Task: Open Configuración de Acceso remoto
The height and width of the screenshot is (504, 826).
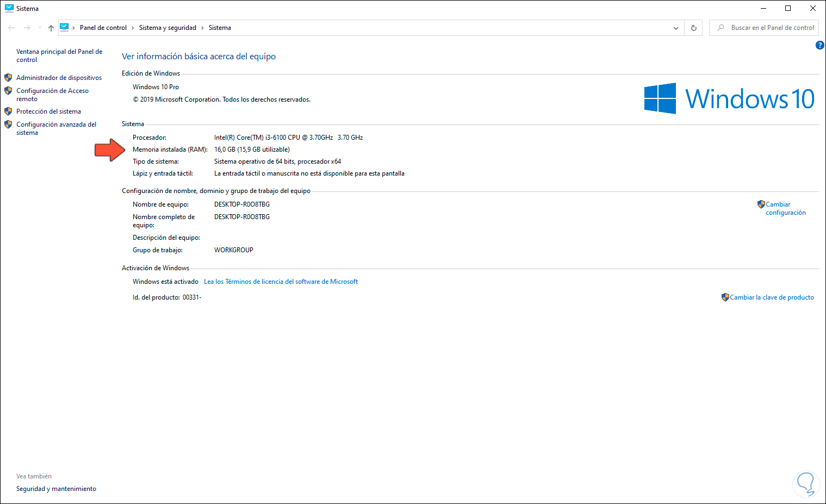Action: tap(52, 95)
